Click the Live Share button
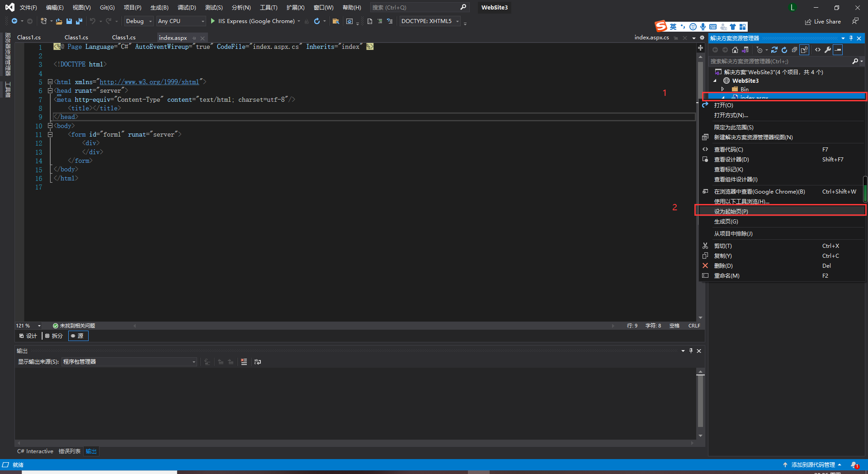The image size is (868, 474). point(823,21)
